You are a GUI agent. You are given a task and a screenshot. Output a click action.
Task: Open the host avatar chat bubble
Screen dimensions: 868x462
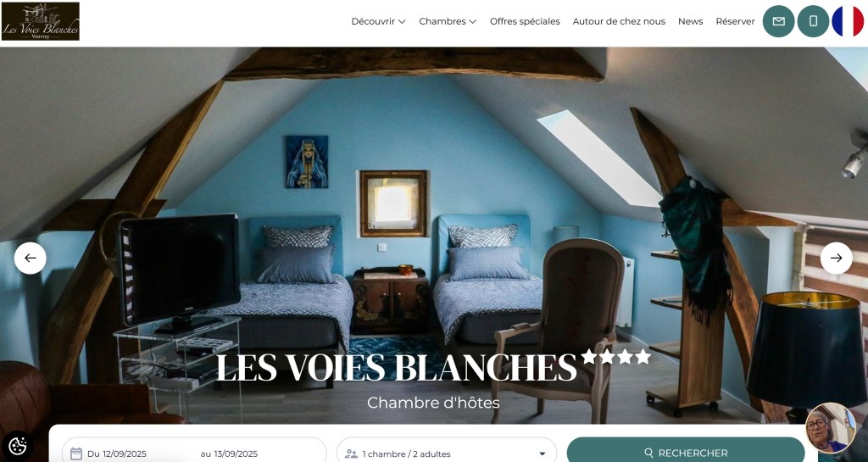[x=831, y=428]
